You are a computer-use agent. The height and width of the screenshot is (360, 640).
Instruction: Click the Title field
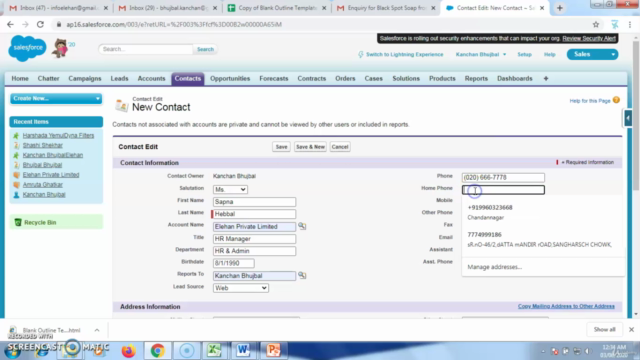[x=254, y=239]
